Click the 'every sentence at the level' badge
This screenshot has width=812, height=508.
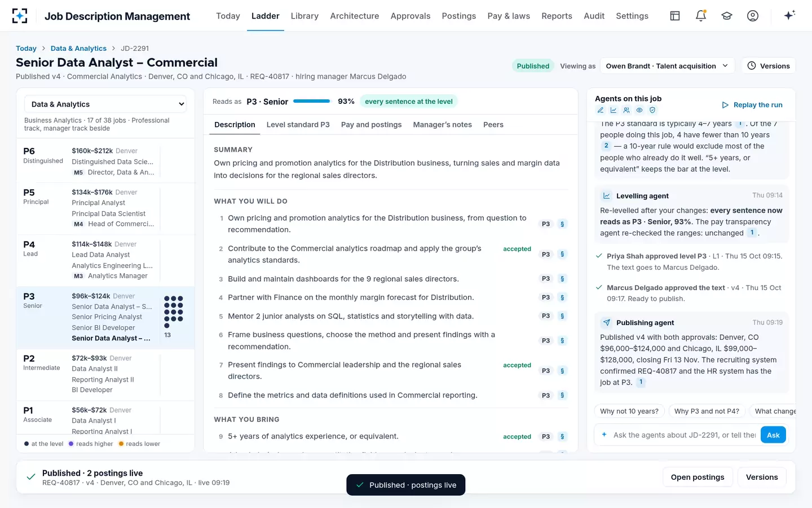pos(409,102)
